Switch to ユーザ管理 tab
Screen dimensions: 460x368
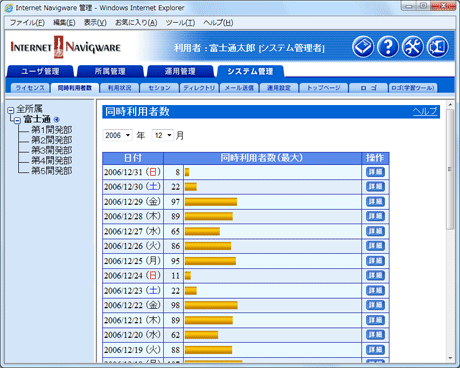point(40,71)
